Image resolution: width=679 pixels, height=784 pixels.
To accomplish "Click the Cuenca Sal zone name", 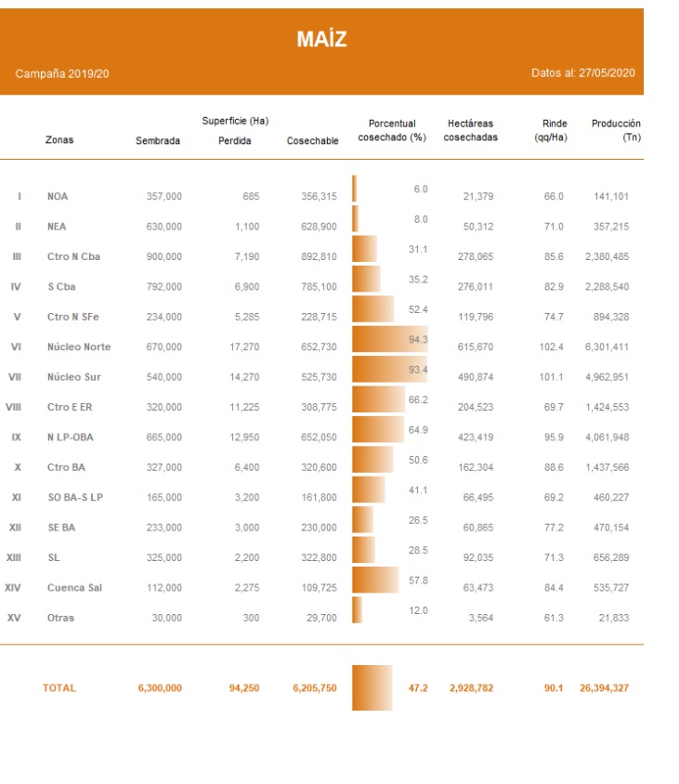I will click(x=75, y=588).
